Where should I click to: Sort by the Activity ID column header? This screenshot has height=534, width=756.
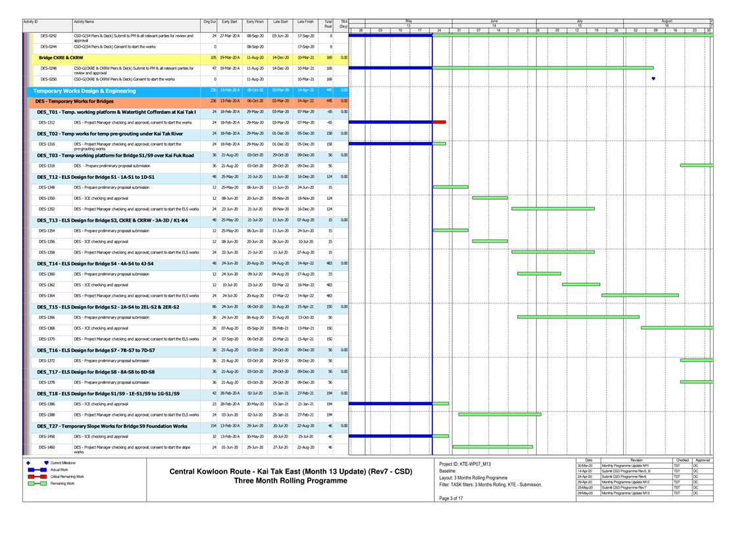31,22
